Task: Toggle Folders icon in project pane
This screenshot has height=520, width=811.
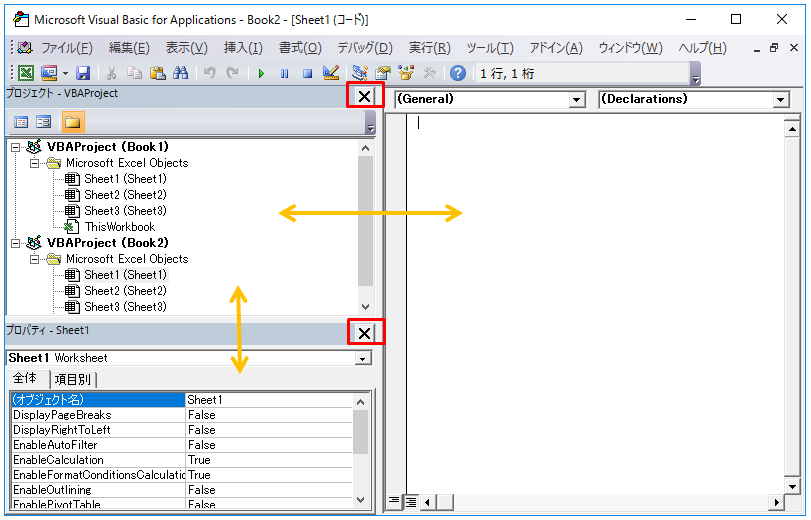Action: [x=72, y=122]
